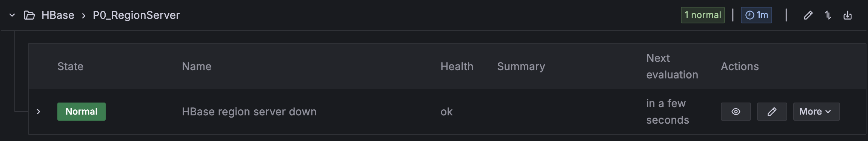
Task: Collapse the HBase folder group chevron
Action: (x=12, y=15)
